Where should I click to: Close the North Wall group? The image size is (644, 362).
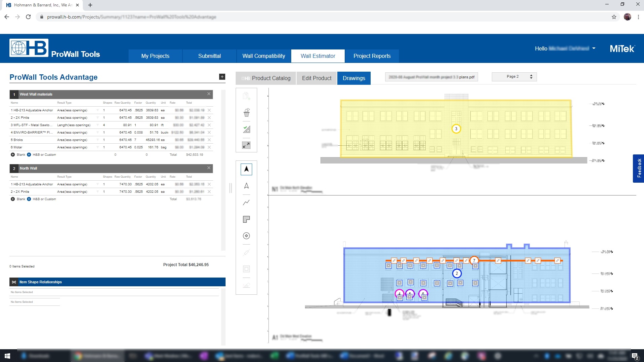[209, 168]
